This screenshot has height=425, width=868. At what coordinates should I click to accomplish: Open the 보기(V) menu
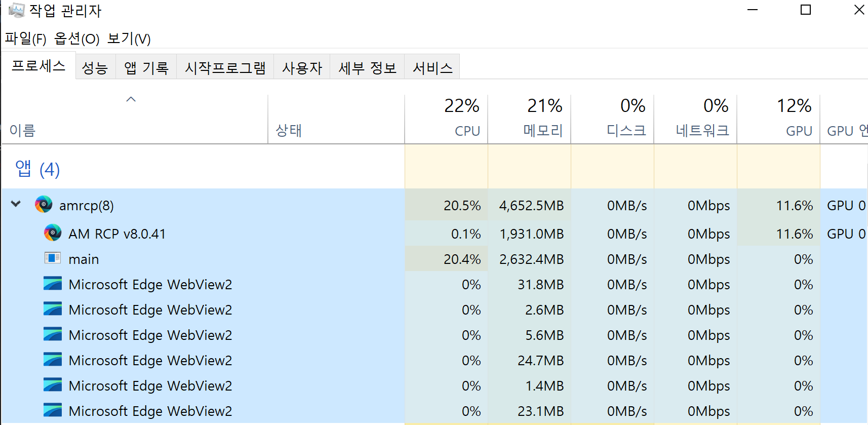tap(129, 38)
